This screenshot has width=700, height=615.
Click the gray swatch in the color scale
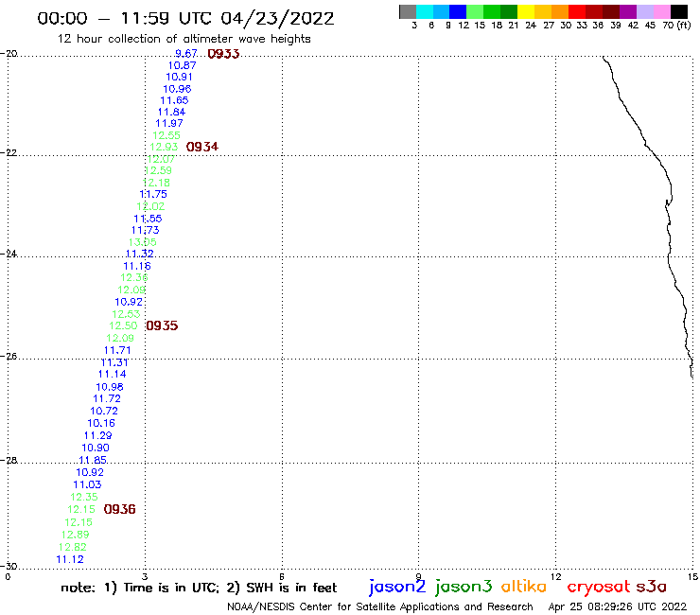(x=408, y=11)
